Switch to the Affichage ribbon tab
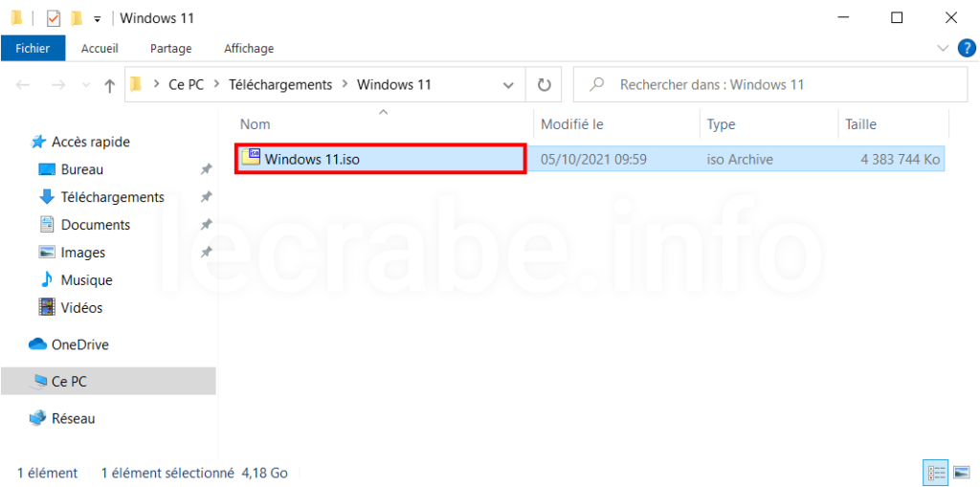Image resolution: width=980 pixels, height=487 pixels. (x=249, y=48)
